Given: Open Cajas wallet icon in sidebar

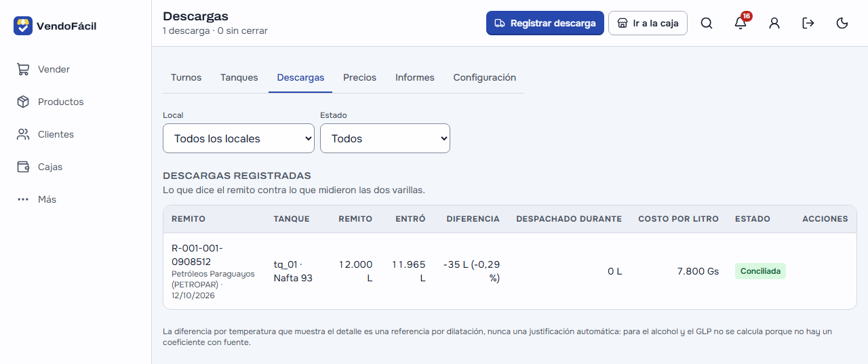Looking at the screenshot, I should coord(23,167).
